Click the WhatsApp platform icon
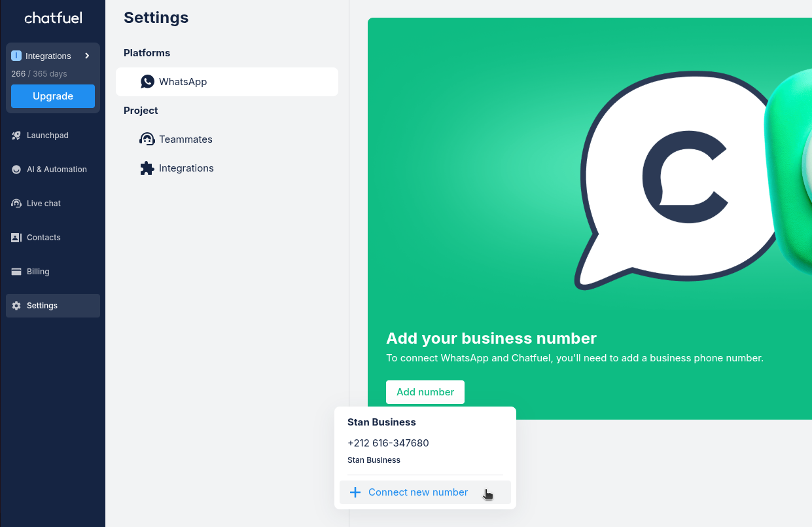Image resolution: width=812 pixels, height=527 pixels. 147,82
